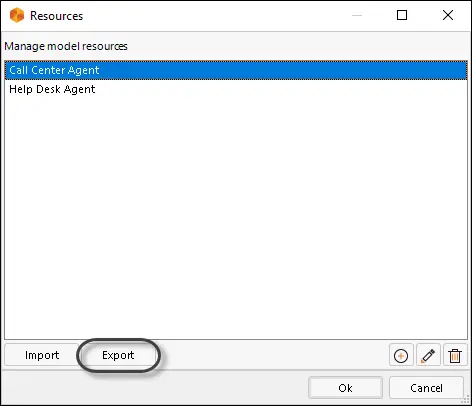The height and width of the screenshot is (406, 472).
Task: Click the orange app icon in title bar
Action: [x=17, y=15]
